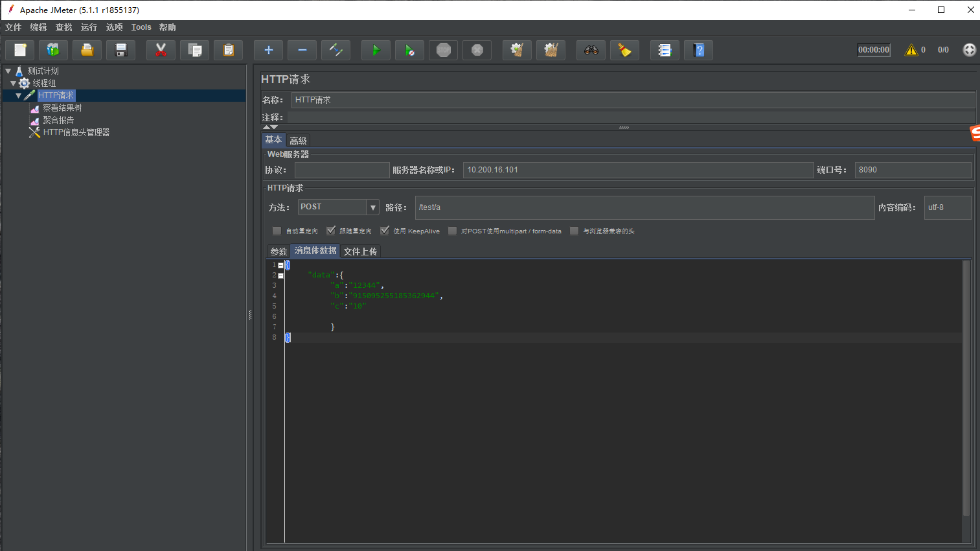Collapse JSON fold marker on line 2

[280, 275]
